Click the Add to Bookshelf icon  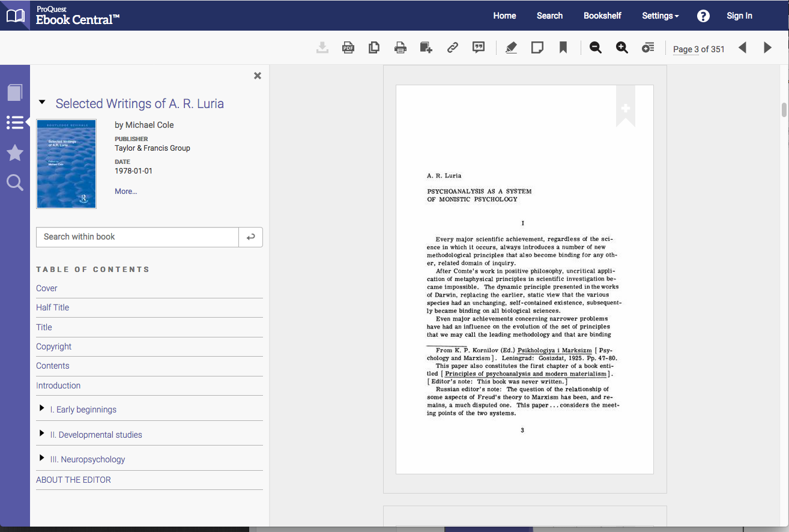pyautogui.click(x=426, y=47)
